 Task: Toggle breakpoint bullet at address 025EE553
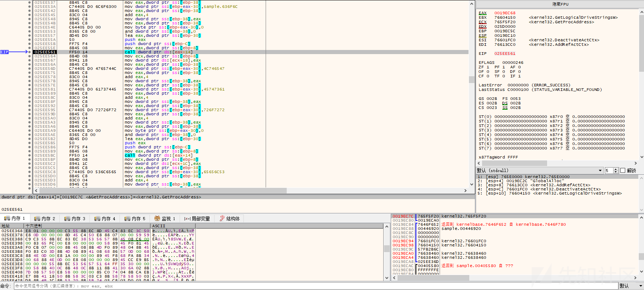point(30,32)
